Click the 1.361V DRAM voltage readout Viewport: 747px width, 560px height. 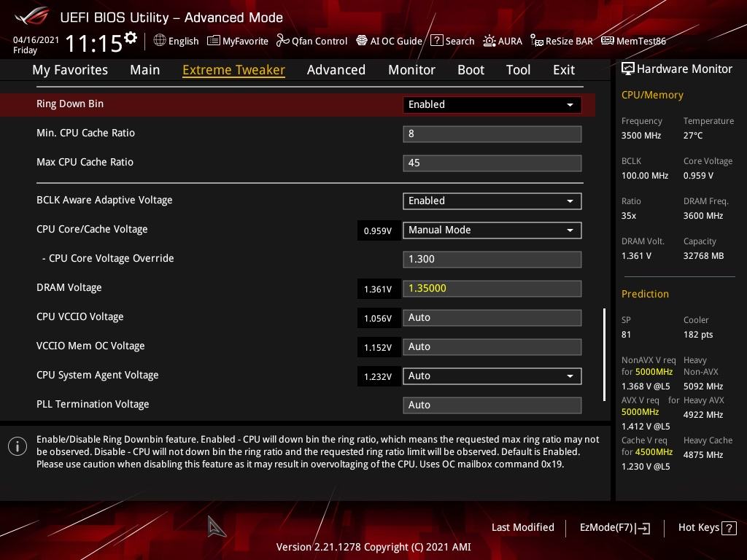tap(378, 289)
